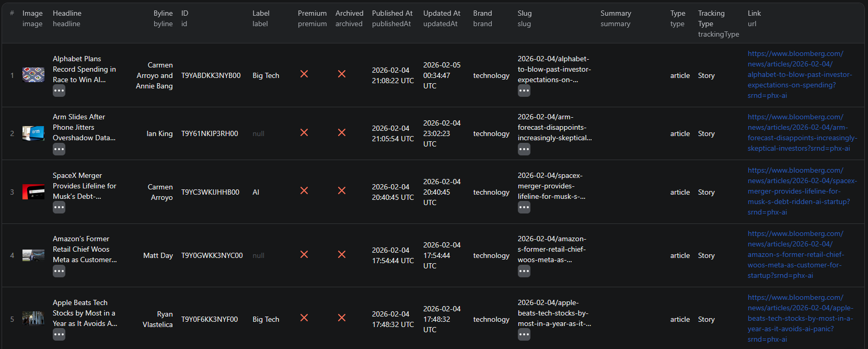Image resolution: width=868 pixels, height=349 pixels.
Task: Click the Headline column header
Action: click(67, 13)
